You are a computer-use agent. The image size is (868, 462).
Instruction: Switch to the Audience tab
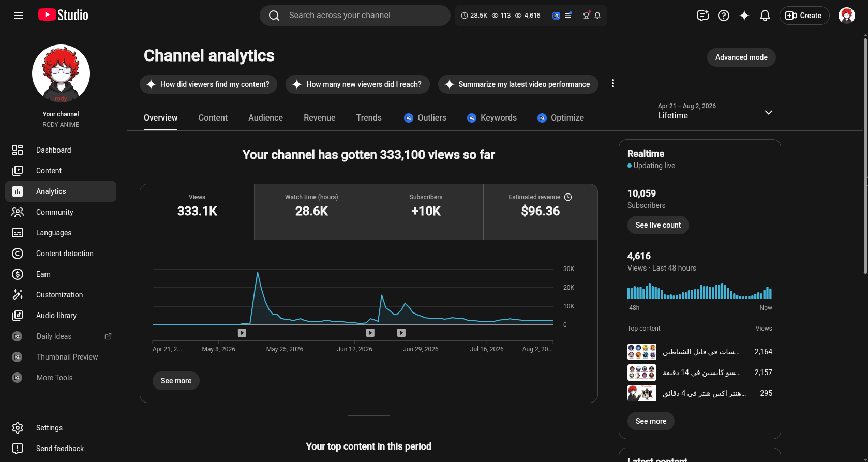(265, 118)
